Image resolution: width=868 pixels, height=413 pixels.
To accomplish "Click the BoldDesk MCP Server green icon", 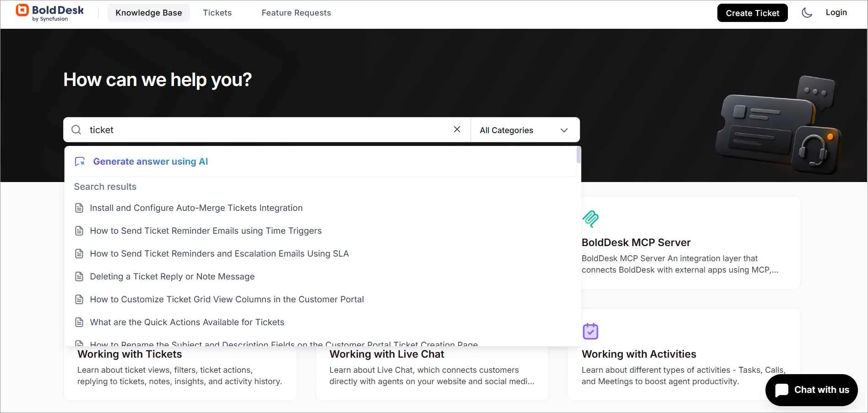I will point(590,219).
